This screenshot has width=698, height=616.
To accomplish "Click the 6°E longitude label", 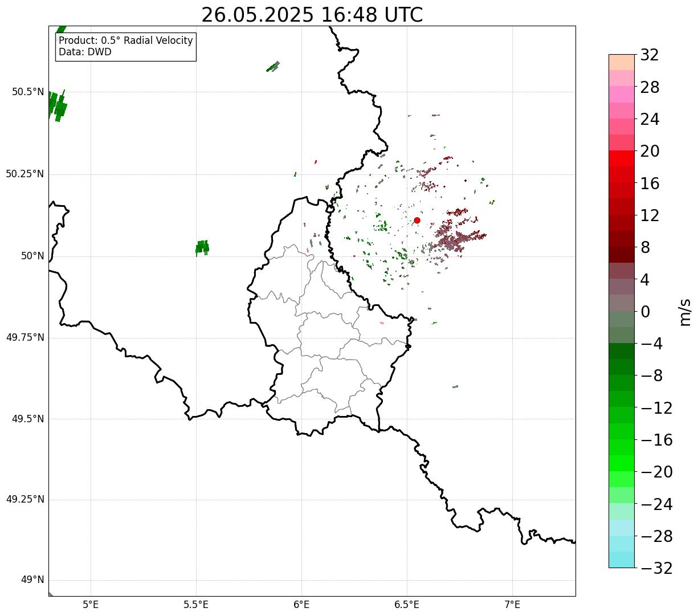I will coord(301,605).
